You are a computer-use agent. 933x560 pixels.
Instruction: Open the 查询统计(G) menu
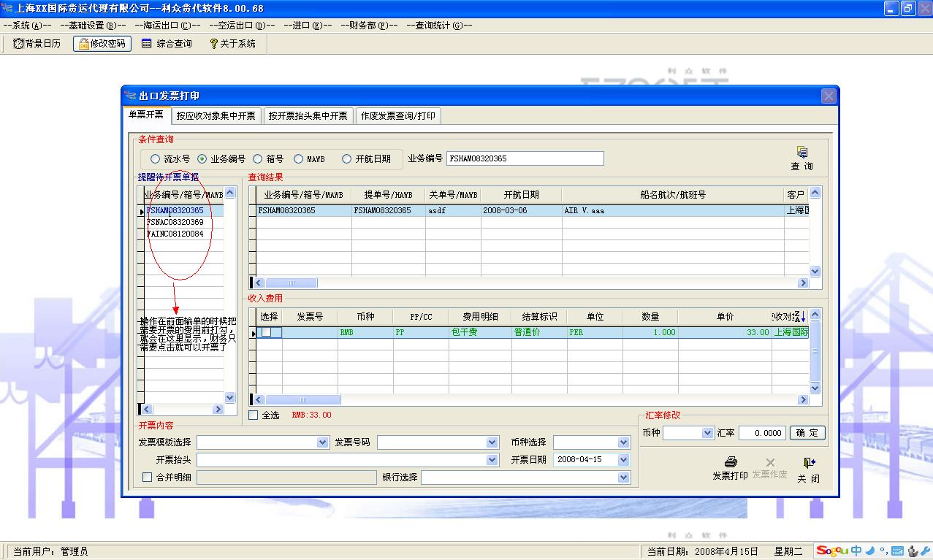click(x=439, y=26)
